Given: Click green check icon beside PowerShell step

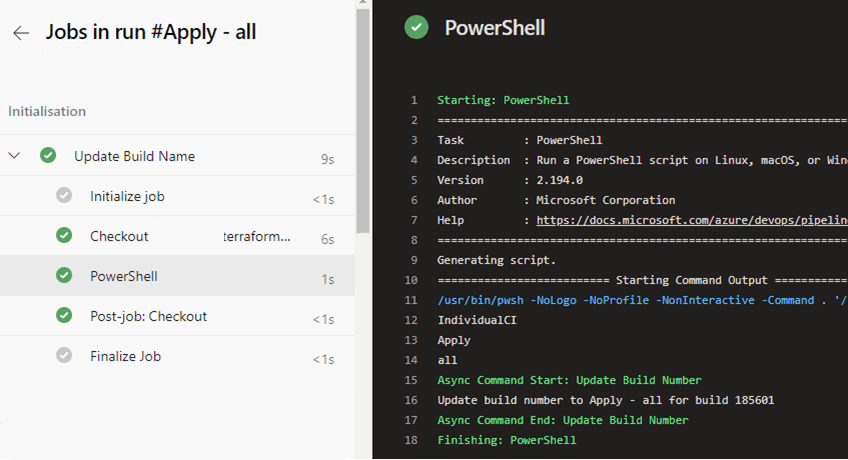Looking at the screenshot, I should [64, 276].
